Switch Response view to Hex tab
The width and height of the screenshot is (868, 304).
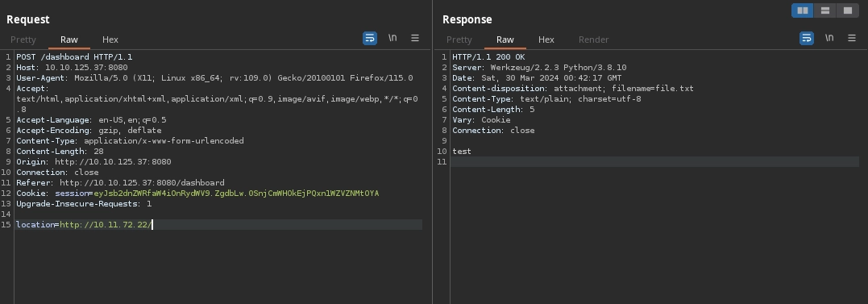[546, 40]
